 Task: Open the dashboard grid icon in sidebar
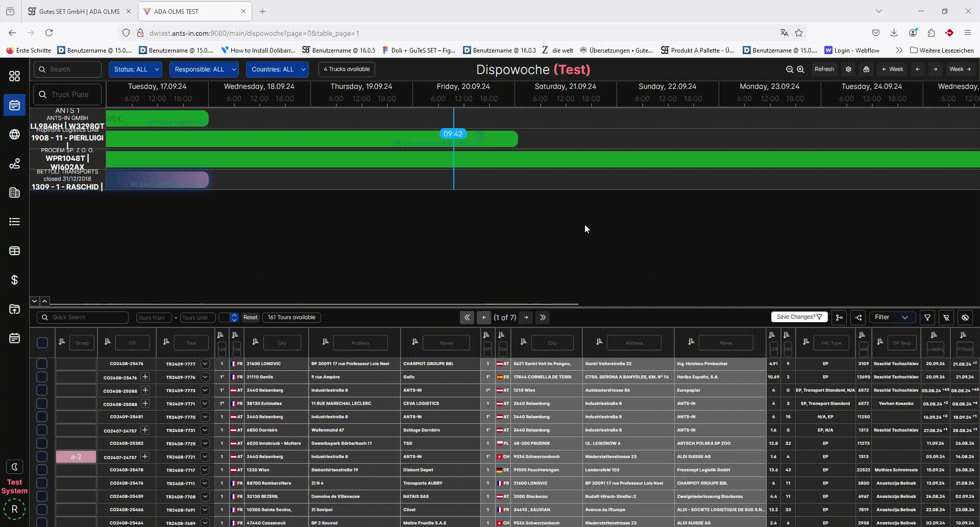point(14,76)
